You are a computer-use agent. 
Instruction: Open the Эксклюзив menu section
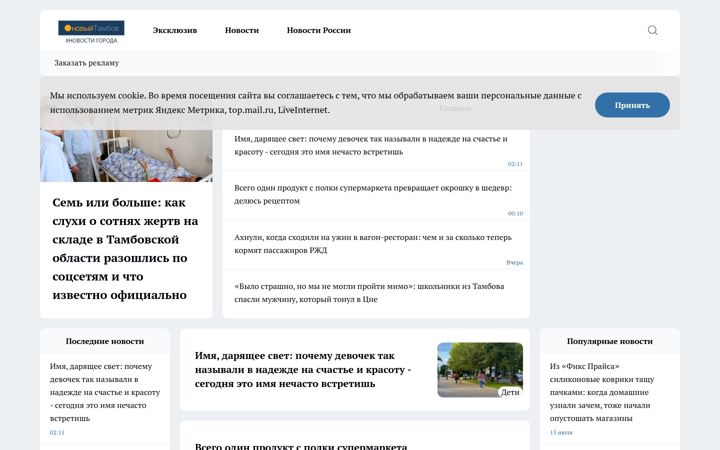175,30
